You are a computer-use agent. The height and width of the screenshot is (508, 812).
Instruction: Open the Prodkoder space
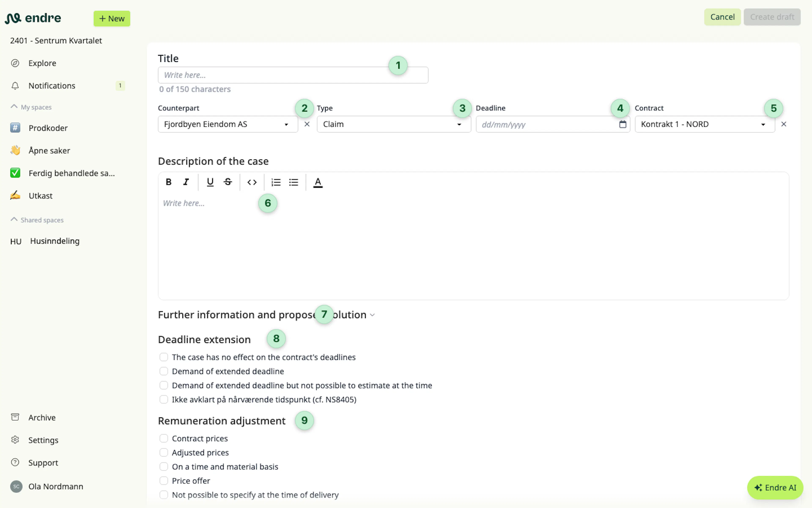[48, 128]
